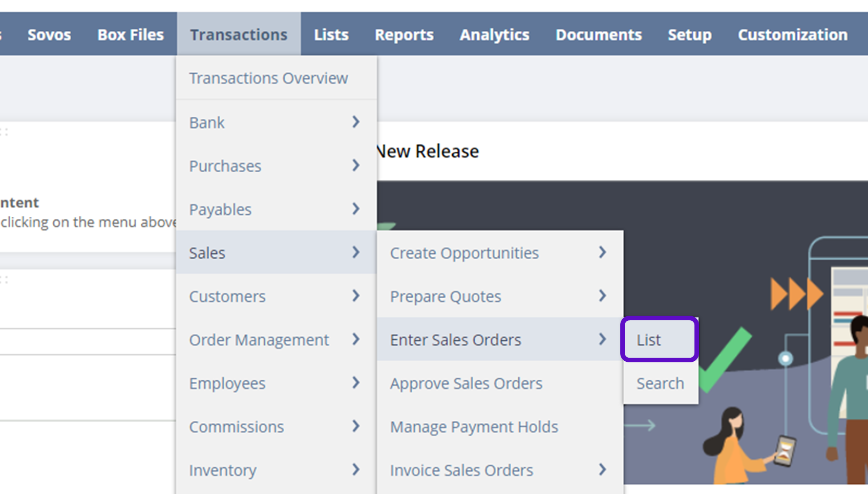Click the Lists menu tab
This screenshot has height=494, width=868.
click(331, 35)
